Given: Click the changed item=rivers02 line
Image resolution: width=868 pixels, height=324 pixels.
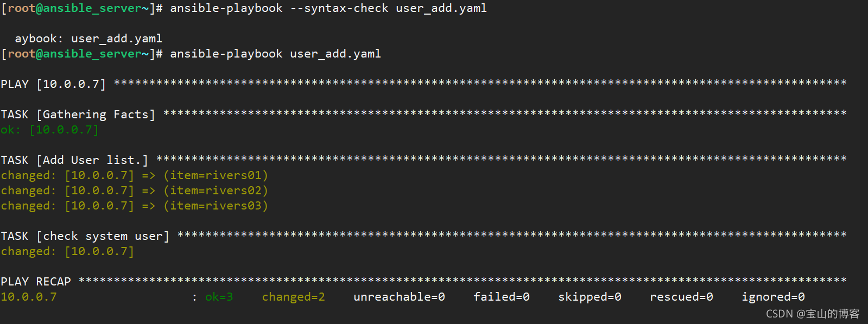Looking at the screenshot, I should click(135, 190).
